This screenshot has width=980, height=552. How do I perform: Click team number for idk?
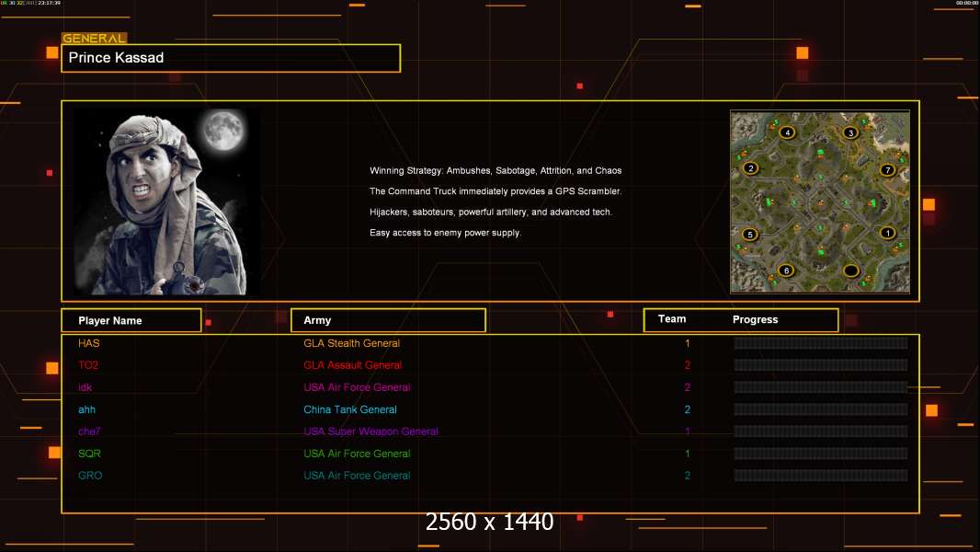click(x=688, y=387)
